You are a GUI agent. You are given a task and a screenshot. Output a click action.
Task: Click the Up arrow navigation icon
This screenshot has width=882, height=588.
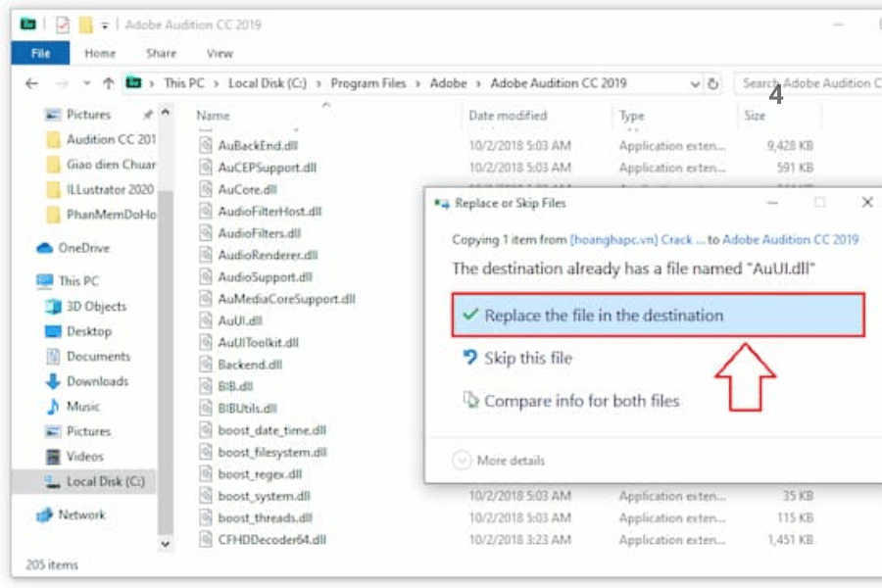109,84
